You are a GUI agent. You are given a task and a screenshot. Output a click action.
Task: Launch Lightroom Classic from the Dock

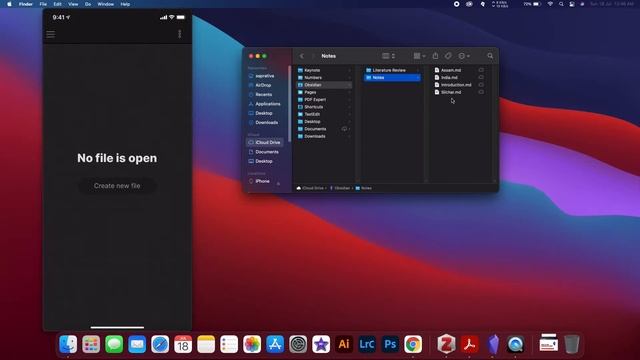click(x=367, y=344)
